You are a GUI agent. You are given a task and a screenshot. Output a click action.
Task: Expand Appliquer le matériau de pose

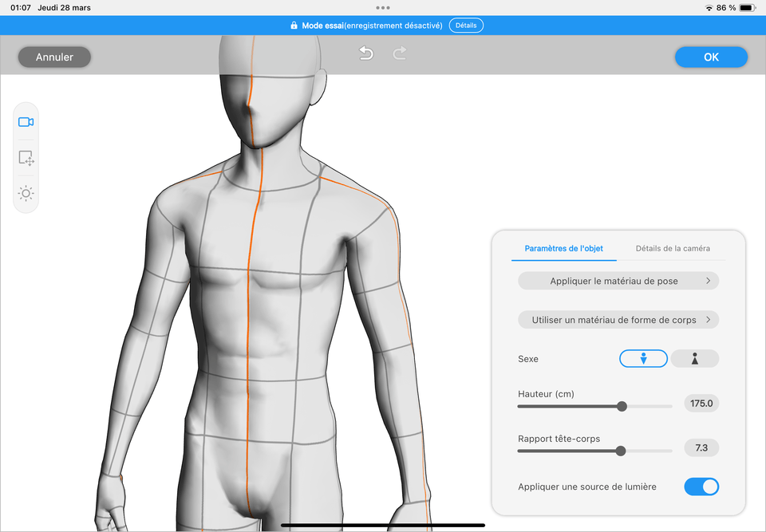(618, 281)
